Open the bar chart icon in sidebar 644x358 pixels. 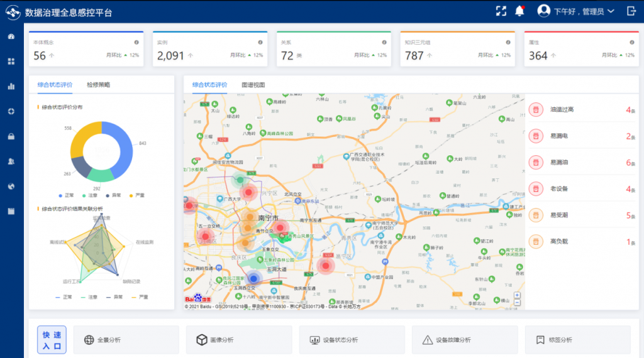pyautogui.click(x=11, y=86)
